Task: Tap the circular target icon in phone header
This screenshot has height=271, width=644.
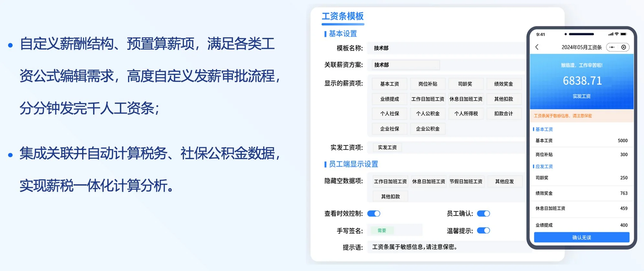Action: pos(624,47)
